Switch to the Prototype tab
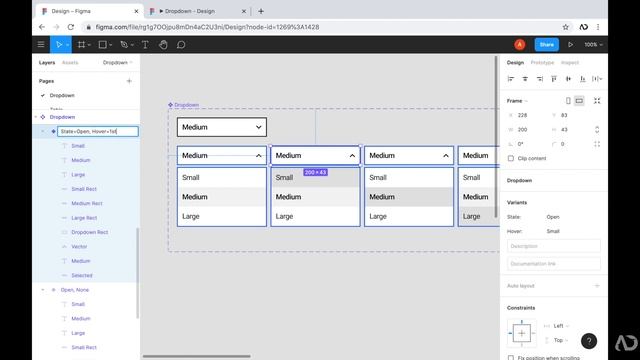 (x=542, y=62)
